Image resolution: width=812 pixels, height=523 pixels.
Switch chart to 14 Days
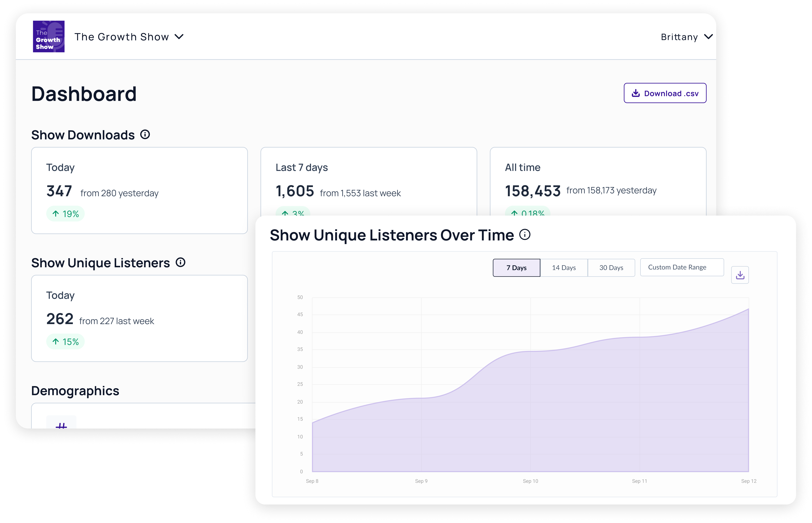(x=564, y=268)
